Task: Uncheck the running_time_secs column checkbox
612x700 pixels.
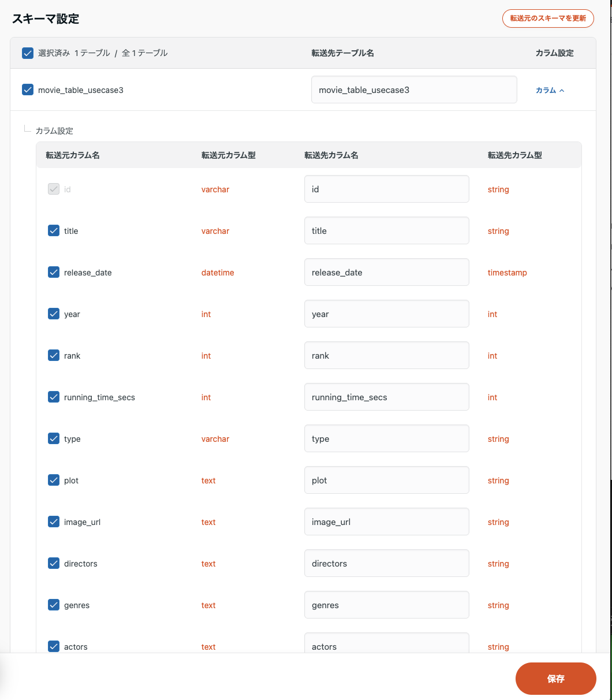Action: point(54,397)
